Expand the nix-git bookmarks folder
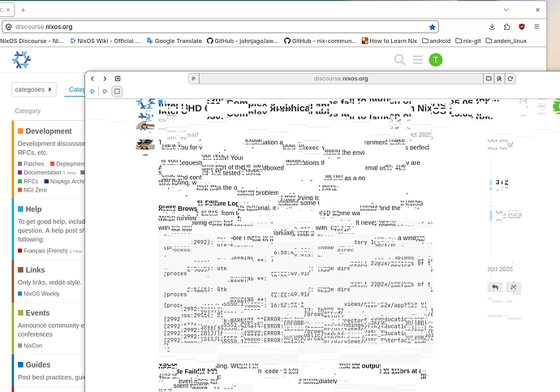This screenshot has width=560, height=392. 468,41
